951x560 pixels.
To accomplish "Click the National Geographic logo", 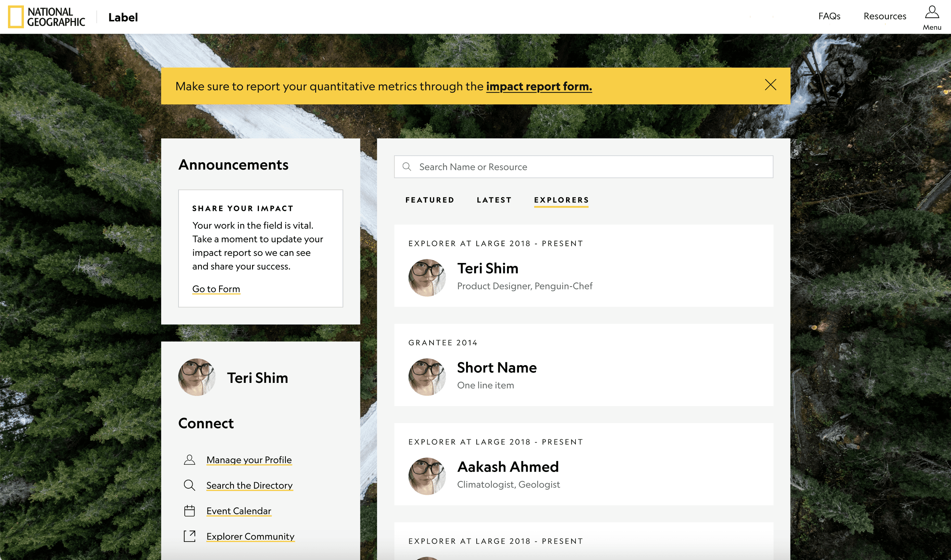I will click(x=47, y=17).
